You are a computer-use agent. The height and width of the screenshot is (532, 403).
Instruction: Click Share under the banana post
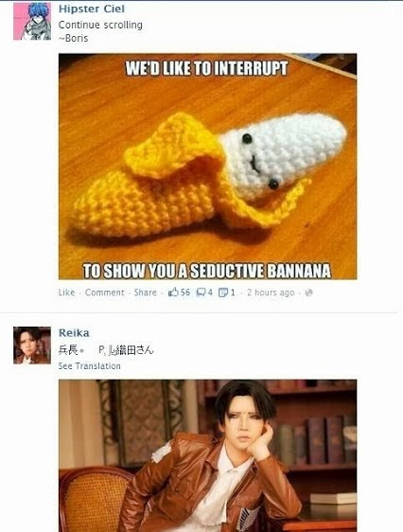pyautogui.click(x=146, y=293)
